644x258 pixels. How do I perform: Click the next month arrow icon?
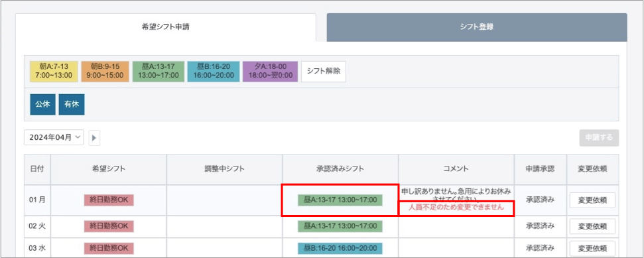coord(94,138)
